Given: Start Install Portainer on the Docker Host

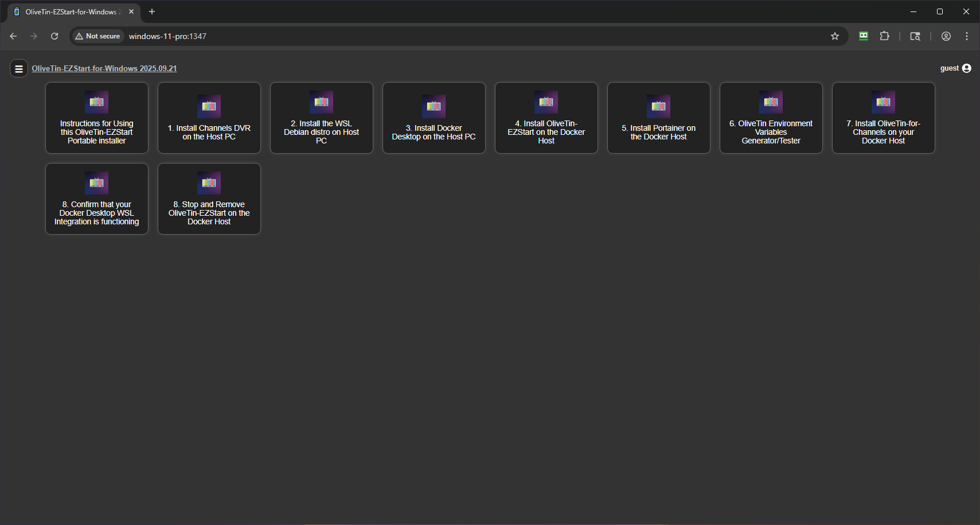Looking at the screenshot, I should click(659, 118).
